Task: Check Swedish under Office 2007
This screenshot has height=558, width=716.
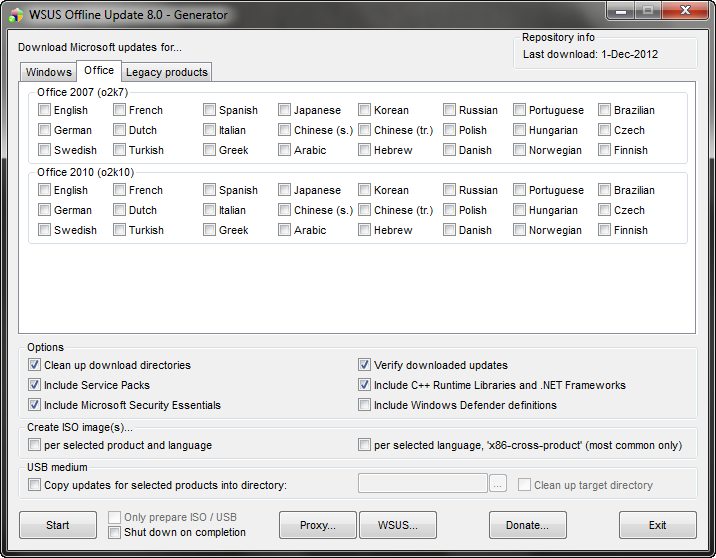Action: click(x=44, y=150)
